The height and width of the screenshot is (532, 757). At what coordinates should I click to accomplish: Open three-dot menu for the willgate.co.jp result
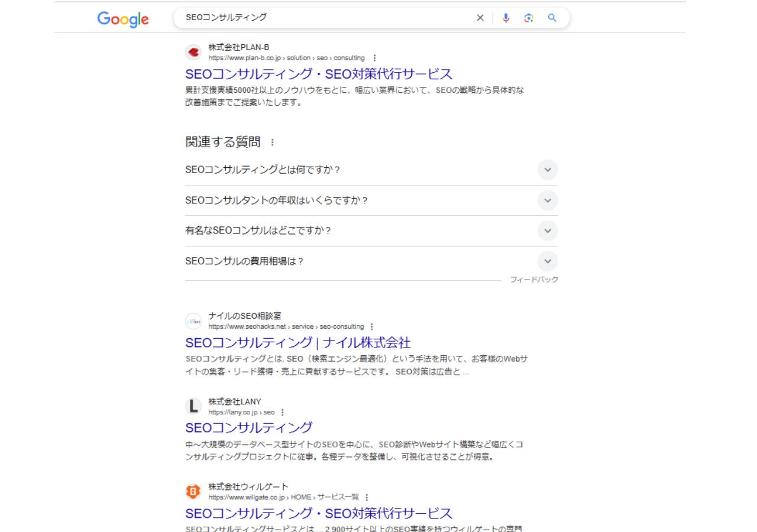367,497
